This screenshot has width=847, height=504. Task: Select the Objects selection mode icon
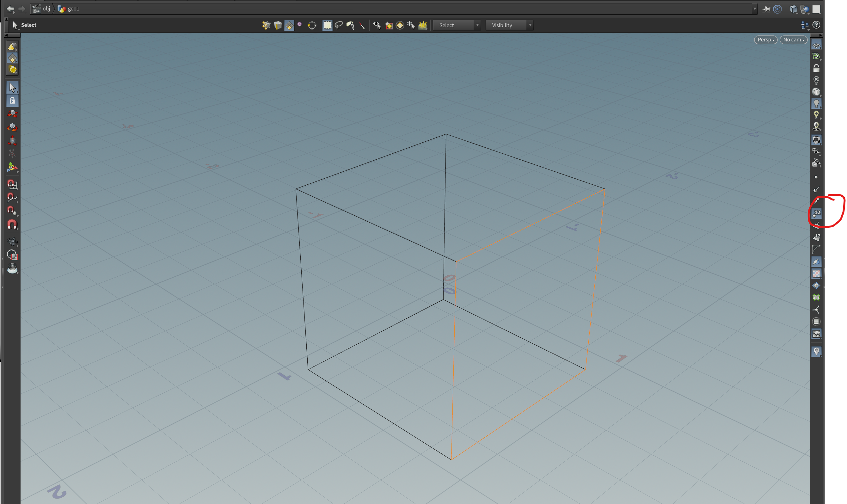pos(12,46)
